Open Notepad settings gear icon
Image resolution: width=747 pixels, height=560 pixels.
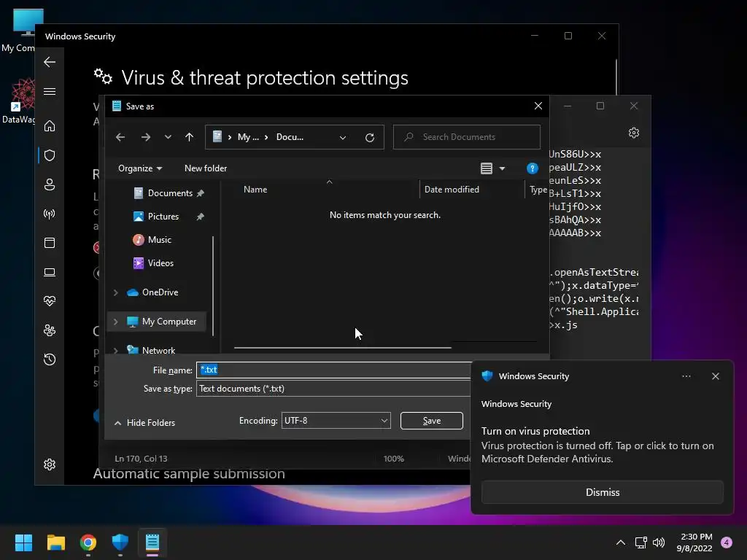[x=634, y=133]
